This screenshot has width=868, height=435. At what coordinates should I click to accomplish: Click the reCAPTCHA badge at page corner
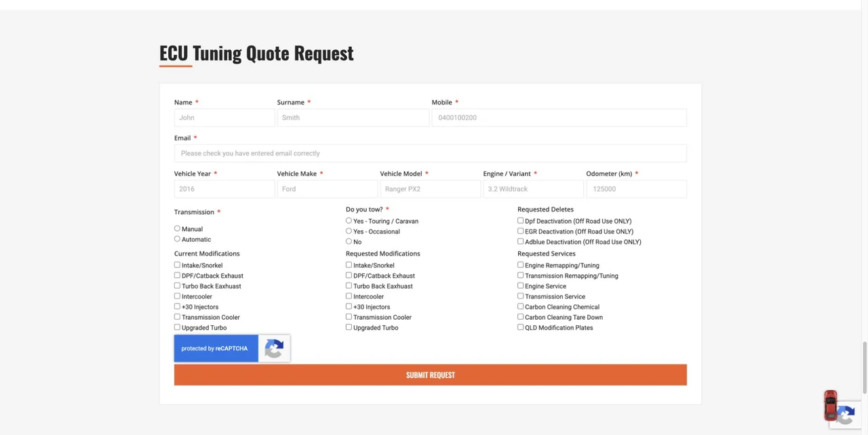coord(847,415)
